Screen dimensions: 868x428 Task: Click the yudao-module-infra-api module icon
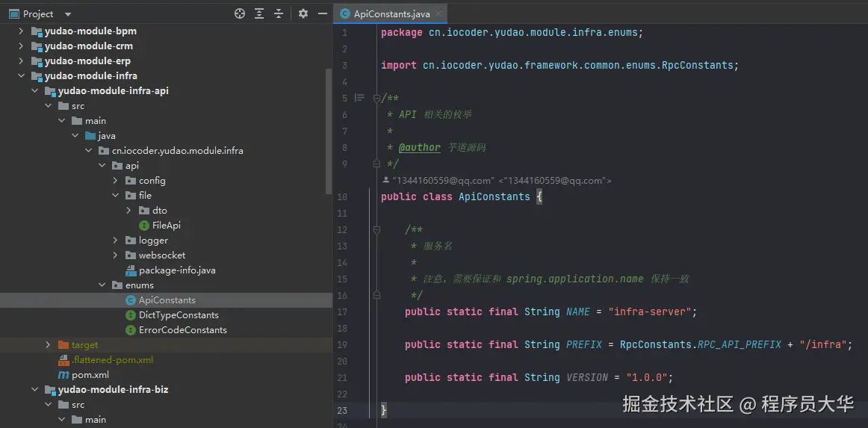point(50,91)
